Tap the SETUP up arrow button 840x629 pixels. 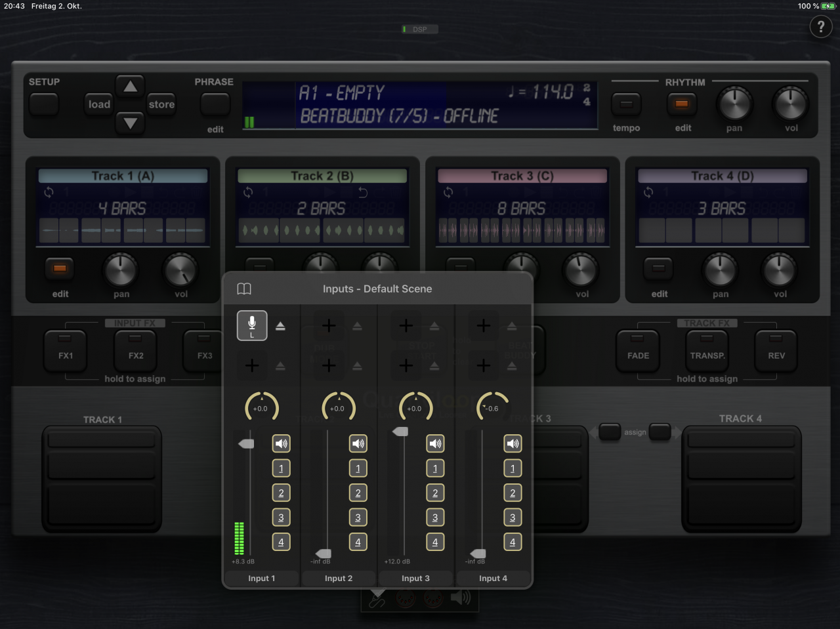131,86
